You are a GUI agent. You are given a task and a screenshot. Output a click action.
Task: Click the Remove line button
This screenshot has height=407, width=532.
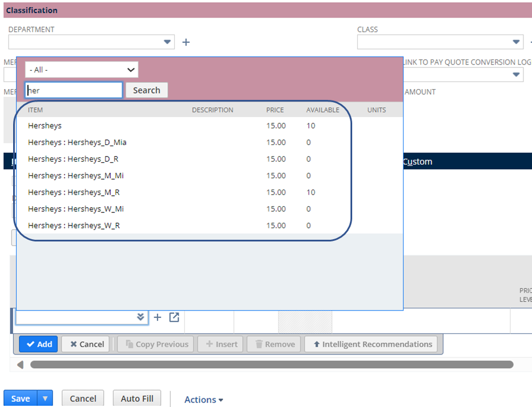(274, 344)
